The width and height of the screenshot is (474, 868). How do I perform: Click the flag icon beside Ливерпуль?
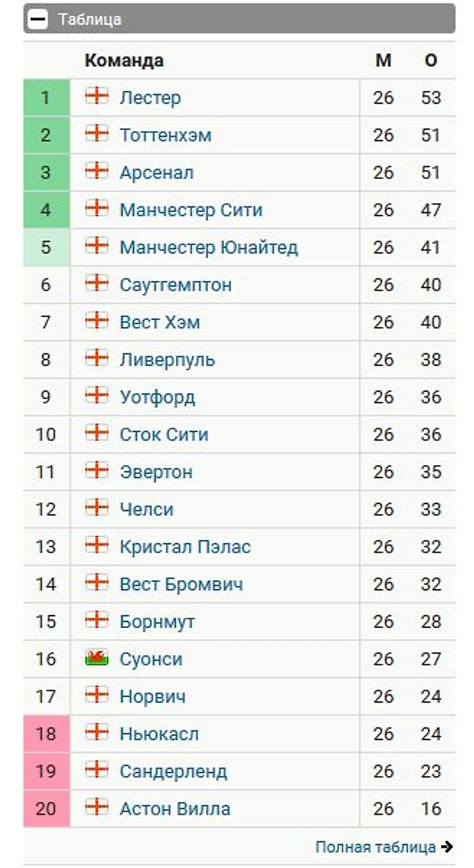pos(97,357)
